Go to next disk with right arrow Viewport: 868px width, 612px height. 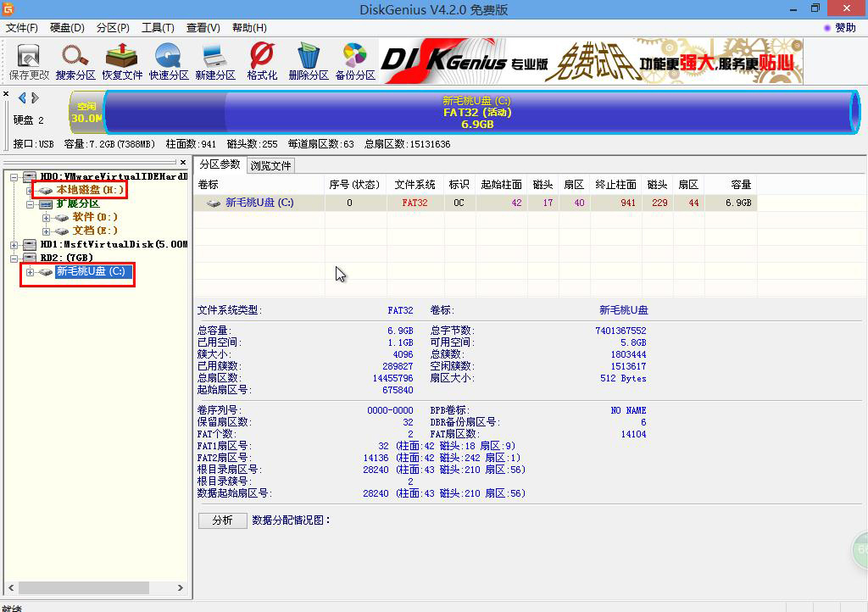[35, 98]
